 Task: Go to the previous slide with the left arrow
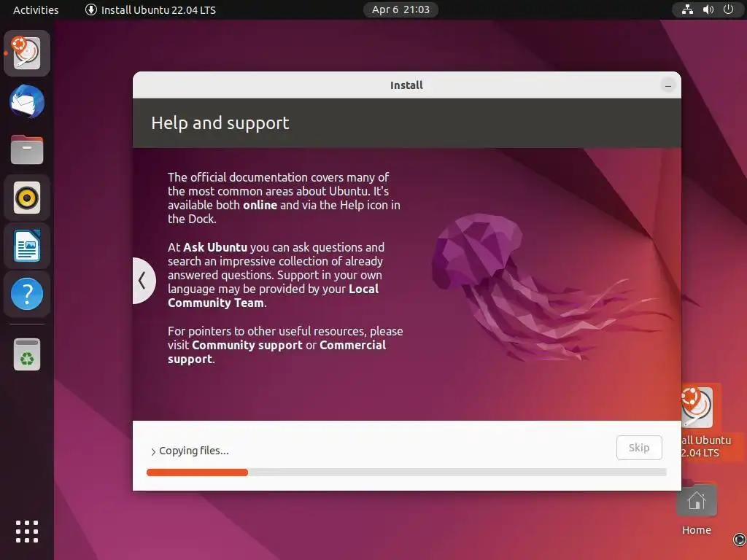coord(142,281)
